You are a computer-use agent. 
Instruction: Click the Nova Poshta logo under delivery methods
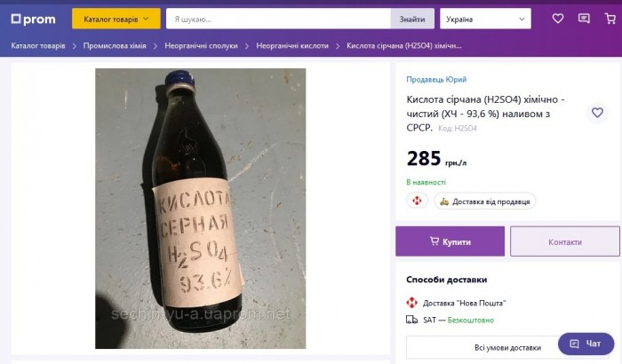(x=412, y=303)
